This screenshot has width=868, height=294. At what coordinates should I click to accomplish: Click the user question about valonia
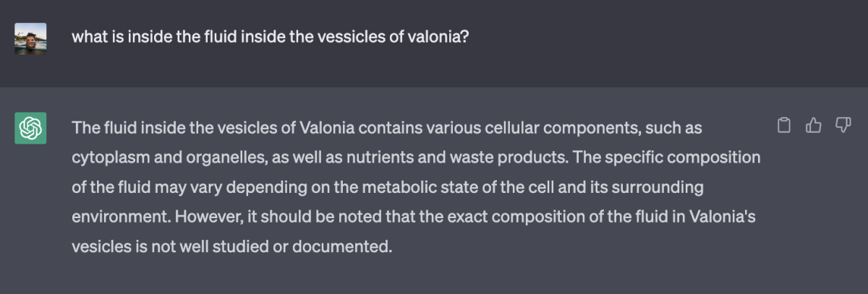270,36
